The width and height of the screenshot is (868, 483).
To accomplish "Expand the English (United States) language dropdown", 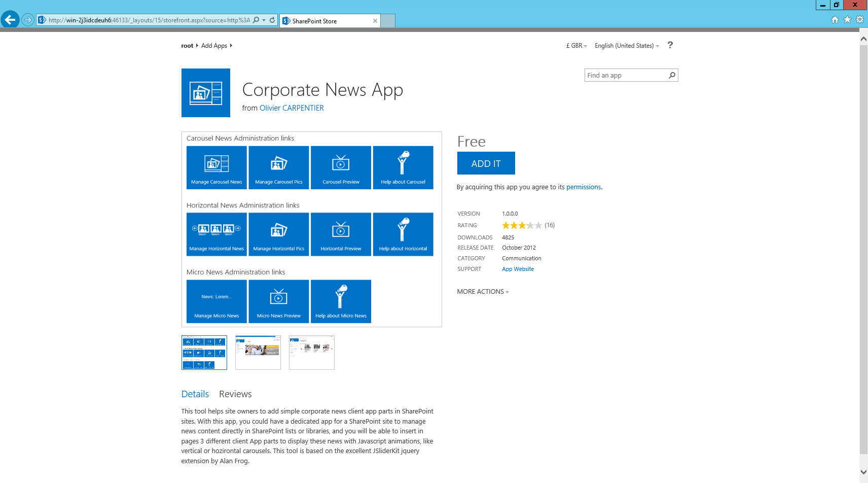I will (x=627, y=46).
